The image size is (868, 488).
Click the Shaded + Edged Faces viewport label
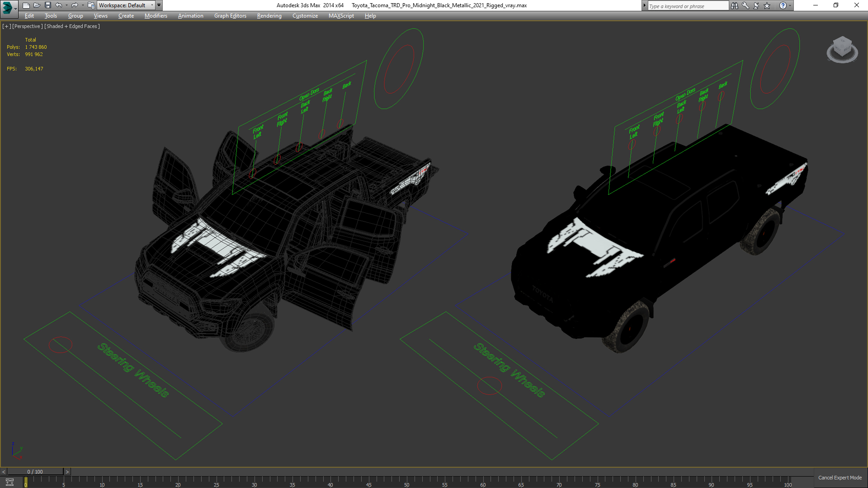(x=72, y=26)
